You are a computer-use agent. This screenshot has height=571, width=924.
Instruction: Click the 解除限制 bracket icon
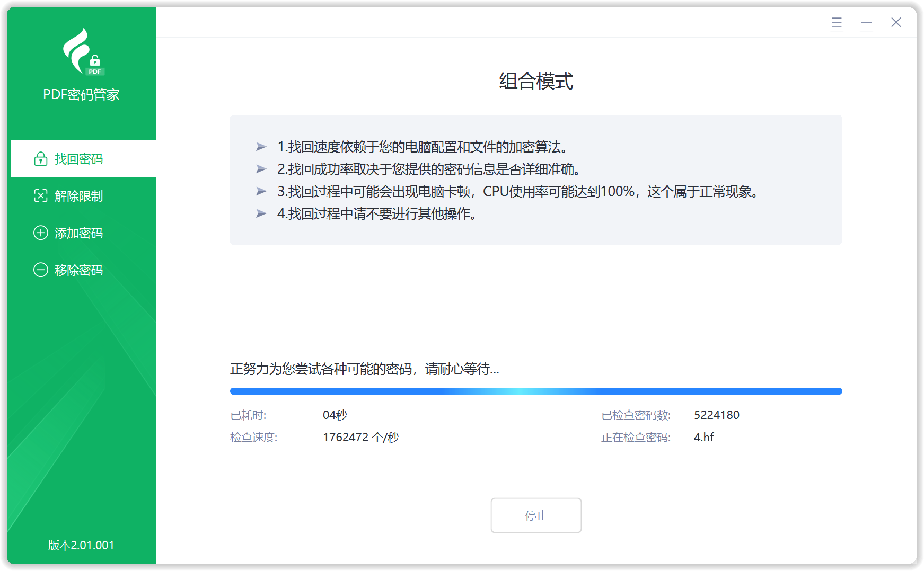point(41,196)
